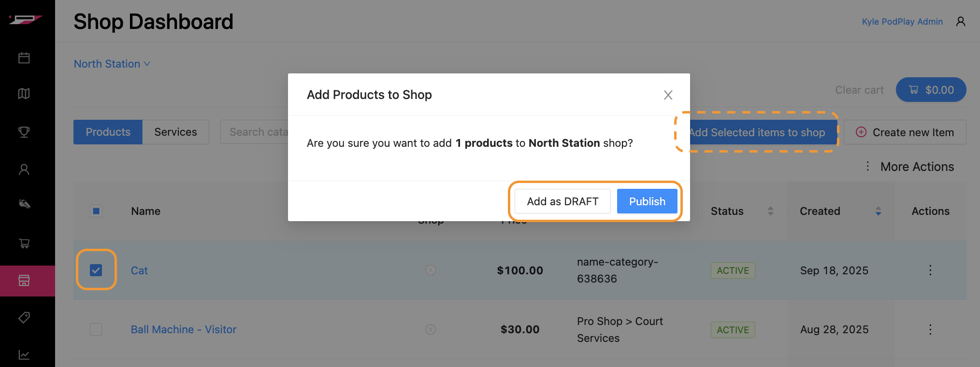Image resolution: width=980 pixels, height=367 pixels.
Task: Click the user profile icon at top right
Action: [x=961, y=22]
